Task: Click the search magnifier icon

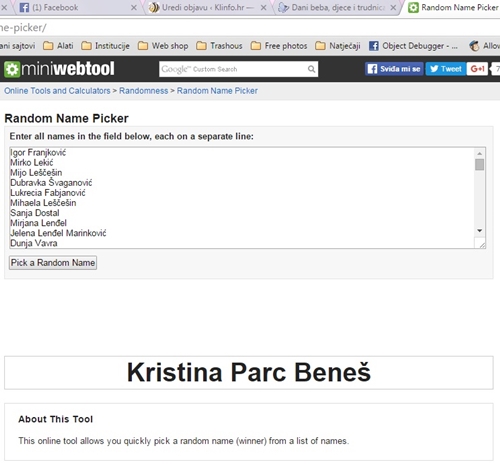Action: pos(311,69)
